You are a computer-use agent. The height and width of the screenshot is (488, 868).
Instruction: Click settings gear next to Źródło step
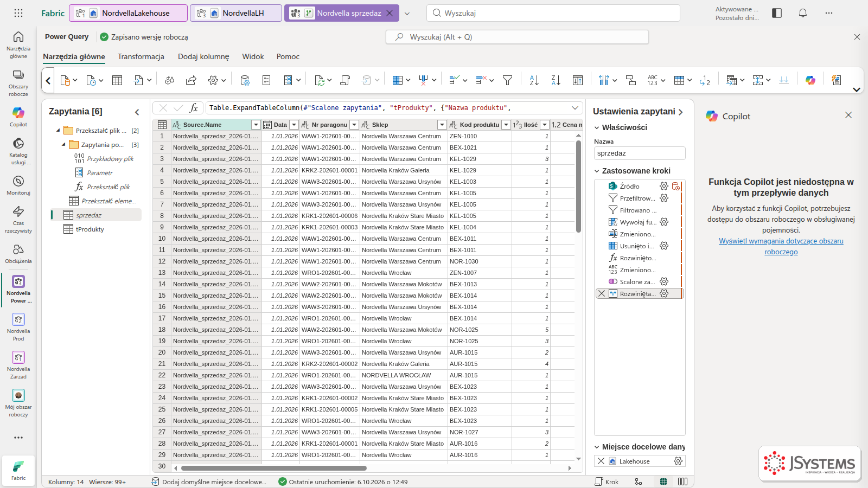click(664, 186)
